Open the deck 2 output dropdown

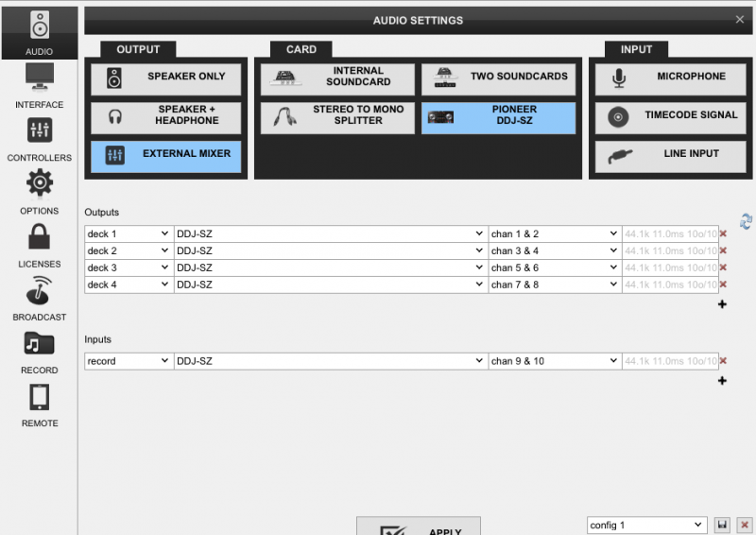tap(129, 250)
